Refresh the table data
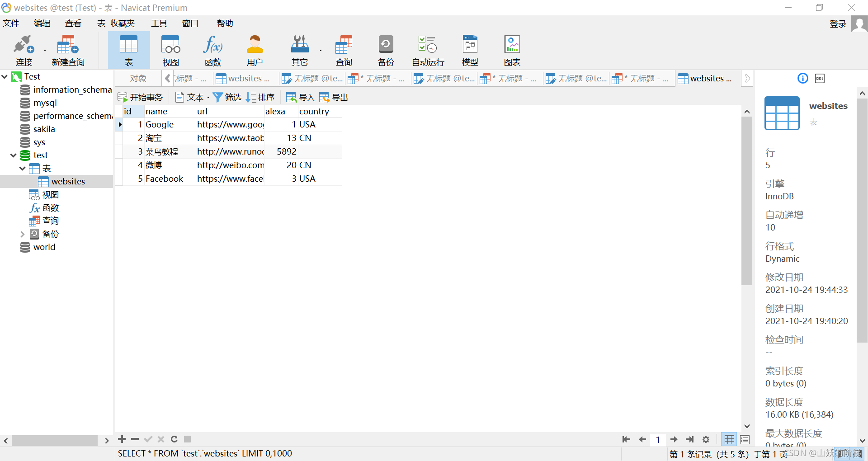The width and height of the screenshot is (868, 461). (174, 439)
